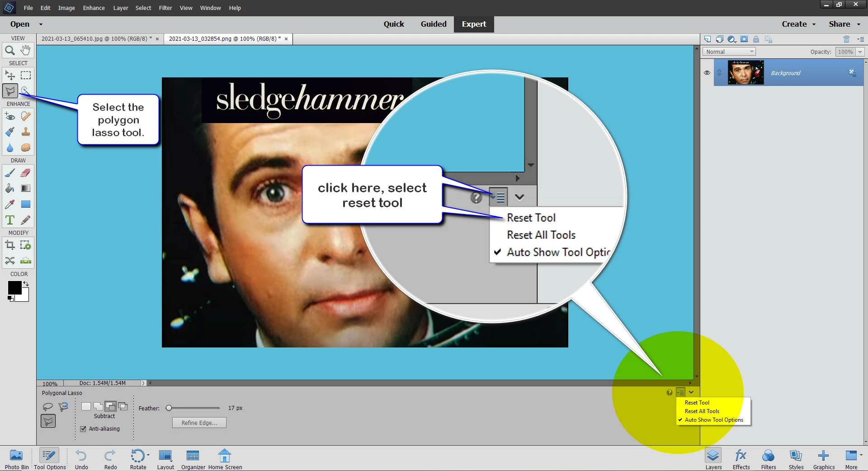
Task: Select the Straighten tool
Action: [26, 261]
